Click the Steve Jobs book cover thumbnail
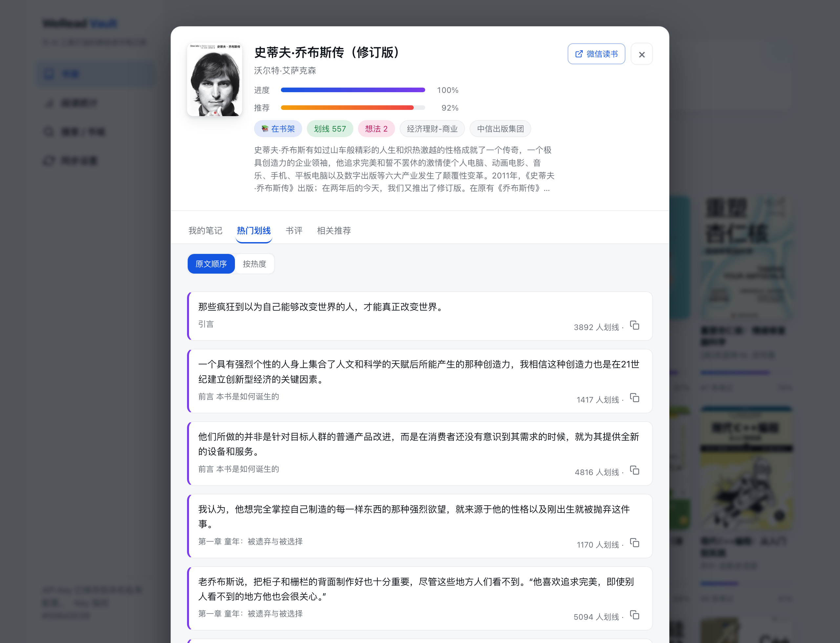This screenshot has width=840, height=643. 214,80
